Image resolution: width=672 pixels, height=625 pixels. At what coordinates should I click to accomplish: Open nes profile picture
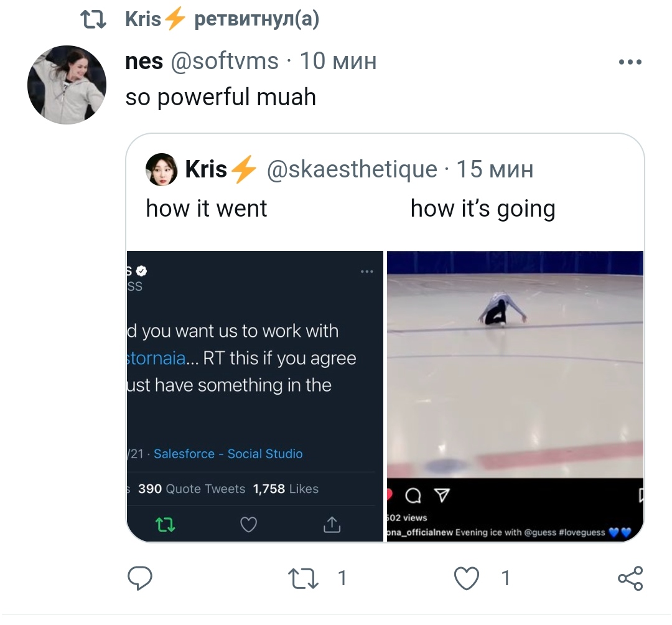(67, 85)
